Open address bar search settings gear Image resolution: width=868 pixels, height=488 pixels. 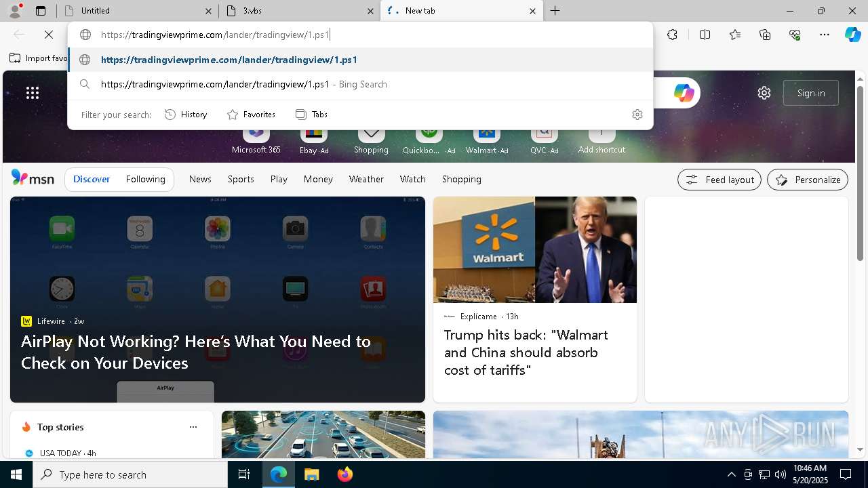[637, 115]
